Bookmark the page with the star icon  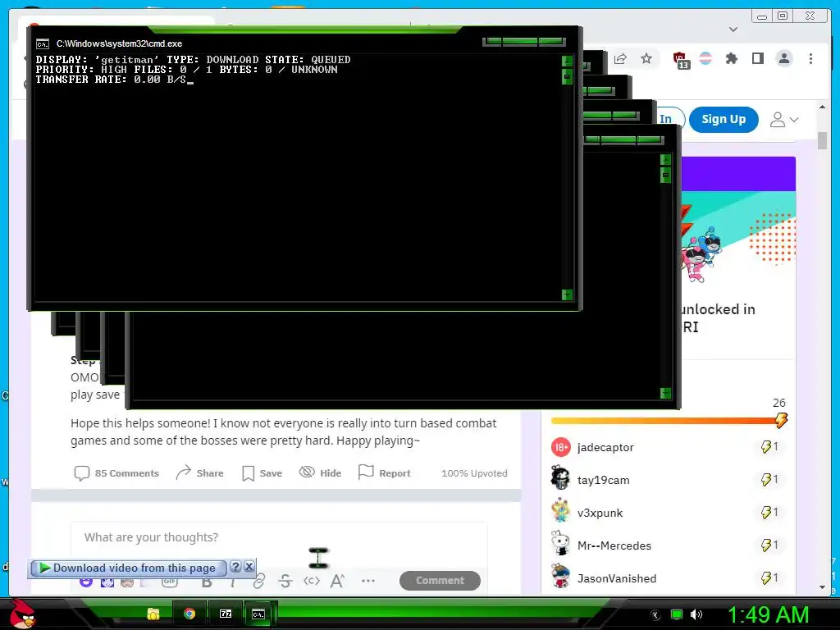[x=646, y=58]
